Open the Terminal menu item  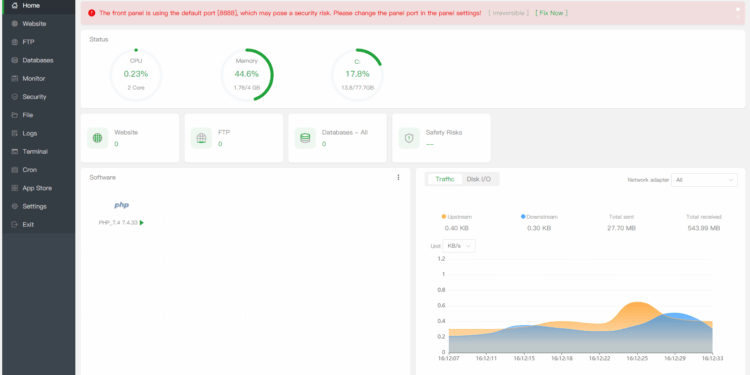39,152
